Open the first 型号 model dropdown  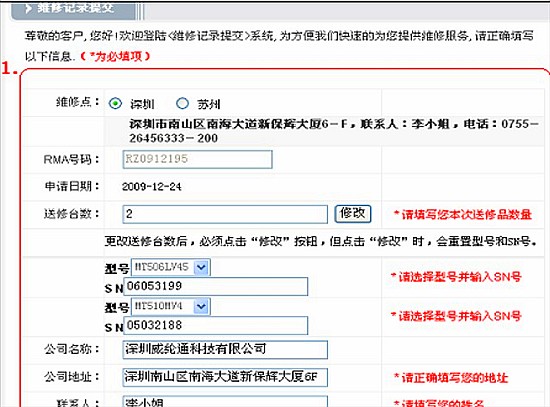[170, 267]
